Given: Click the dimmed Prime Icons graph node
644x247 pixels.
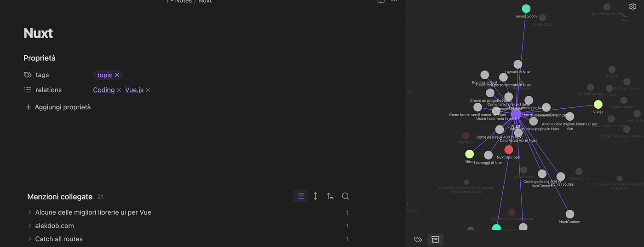Looking at the screenshot, I should [579, 171].
